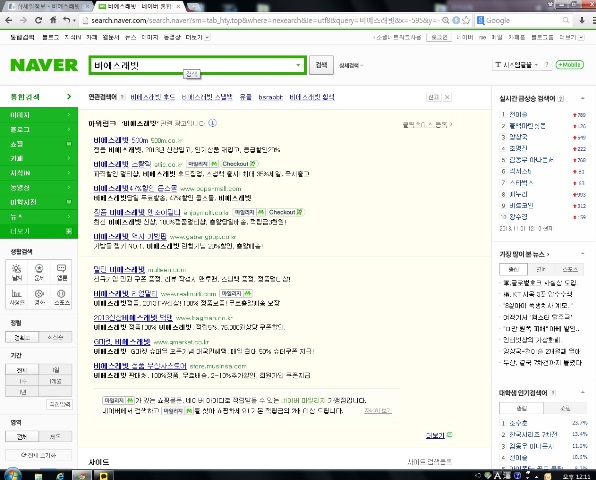The width and height of the screenshot is (596, 480).
Task: Open downloads with the down arrow icon
Action: (582, 21)
